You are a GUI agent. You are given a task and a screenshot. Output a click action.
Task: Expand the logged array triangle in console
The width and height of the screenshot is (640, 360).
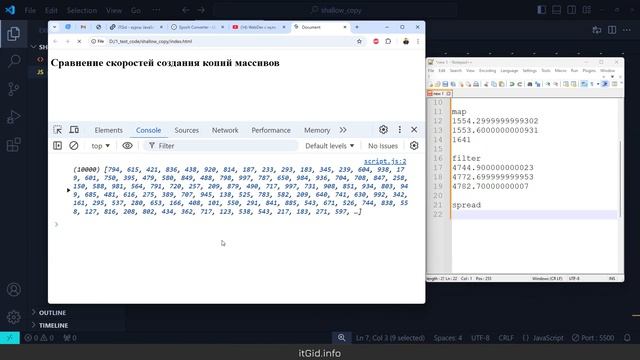tap(68, 190)
